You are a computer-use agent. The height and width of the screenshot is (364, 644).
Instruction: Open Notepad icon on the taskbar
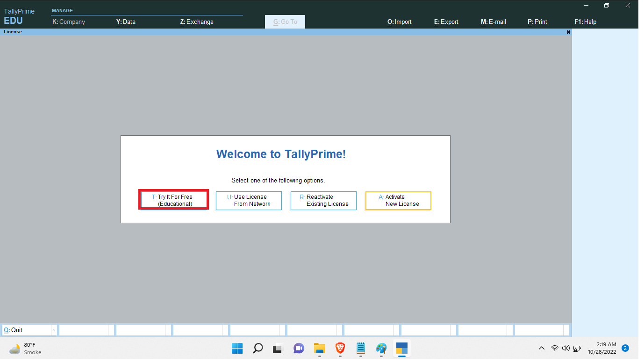coord(360,348)
